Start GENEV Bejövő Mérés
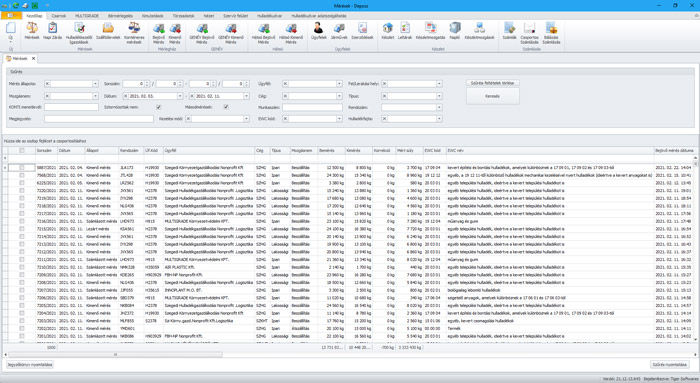The width and height of the screenshot is (700, 383). click(202, 33)
